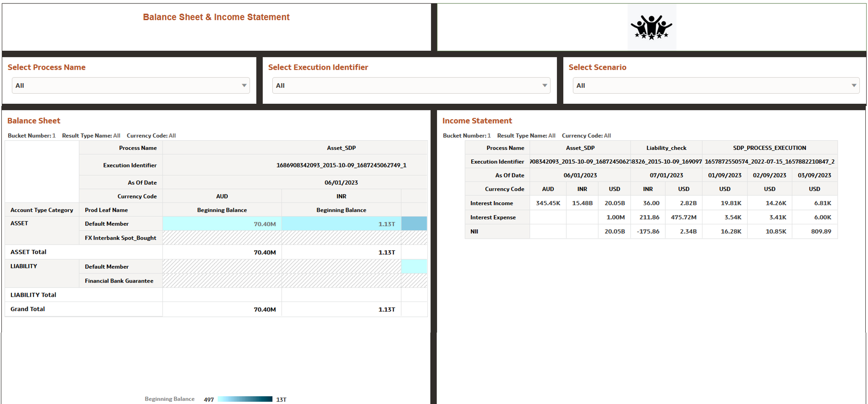Image resolution: width=868 pixels, height=404 pixels.
Task: Click the 07/01/2023 date header
Action: tap(666, 175)
